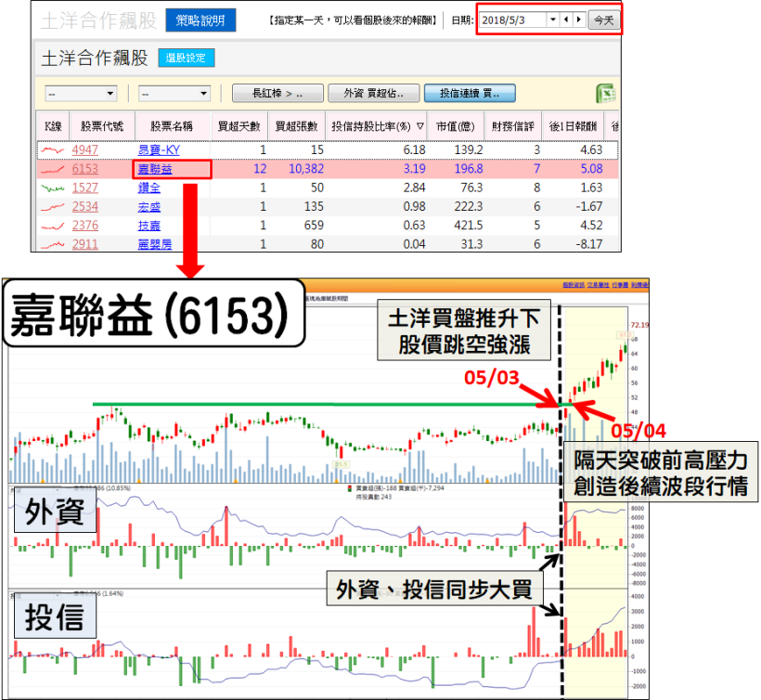The height and width of the screenshot is (700, 761).
Task: Apply the 投信連續 買 filter button
Action: click(470, 93)
